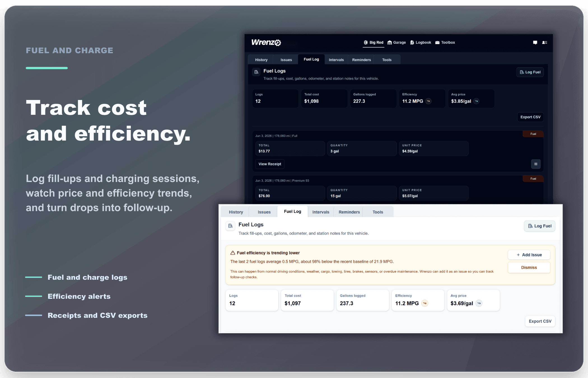The image size is (588, 378).
Task: Click Add Issue in the efficiency alert
Action: tap(529, 255)
